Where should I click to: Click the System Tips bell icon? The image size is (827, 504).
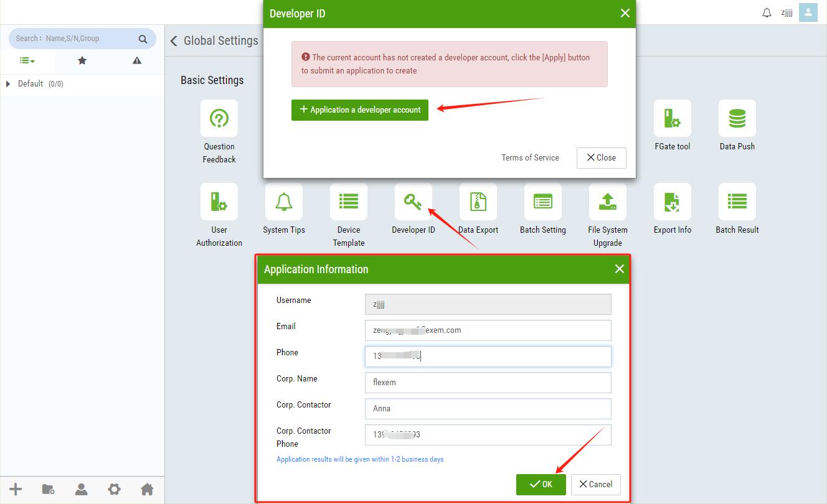coord(284,202)
